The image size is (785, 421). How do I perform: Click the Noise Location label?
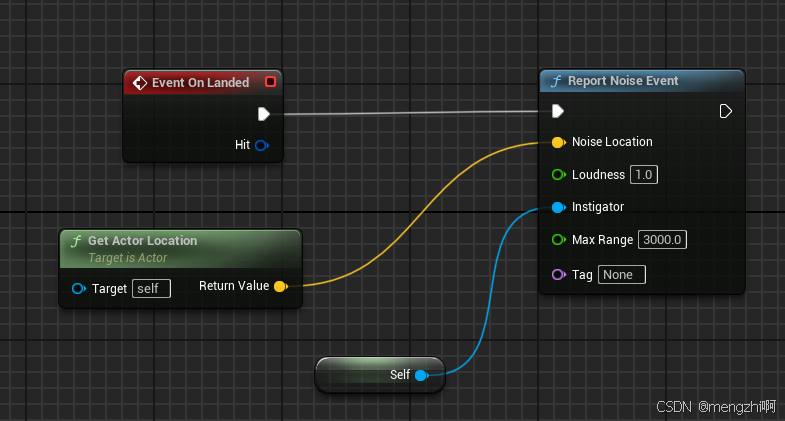612,142
